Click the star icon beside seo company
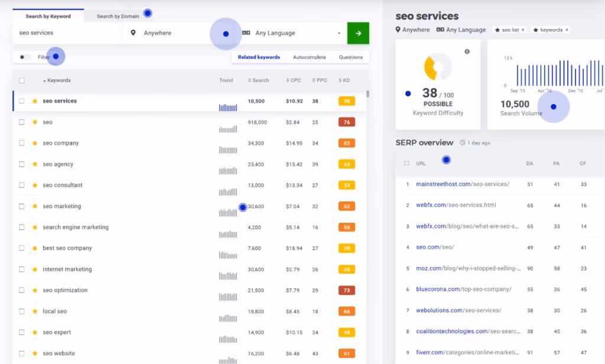The image size is (605, 364). click(35, 144)
